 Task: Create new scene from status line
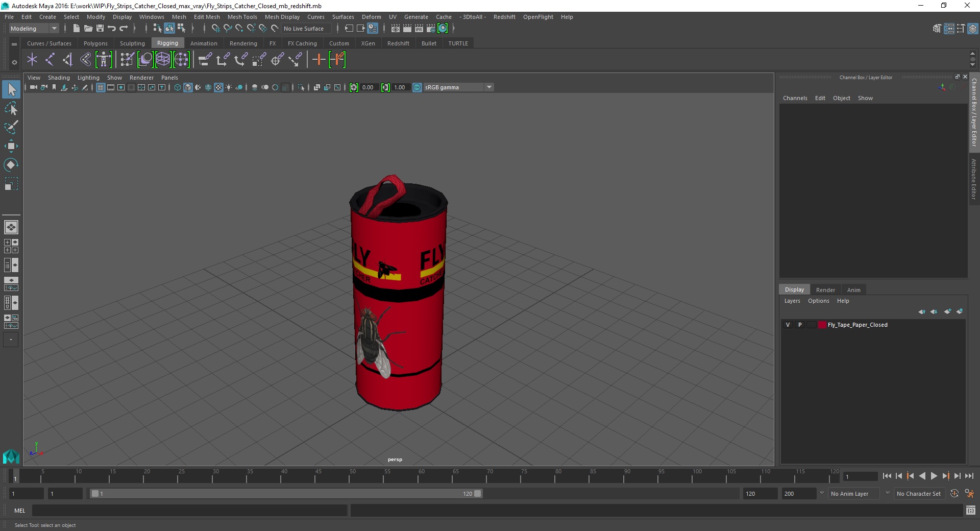click(76, 29)
